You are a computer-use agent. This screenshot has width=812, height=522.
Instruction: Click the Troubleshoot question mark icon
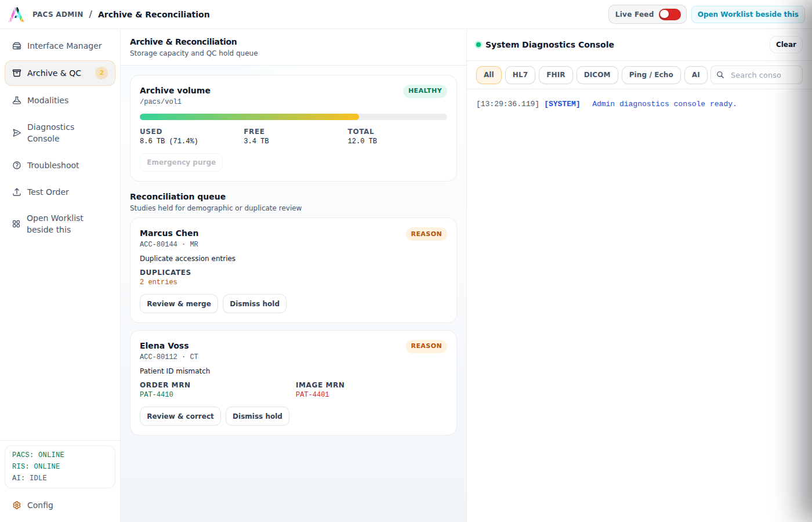[17, 165]
